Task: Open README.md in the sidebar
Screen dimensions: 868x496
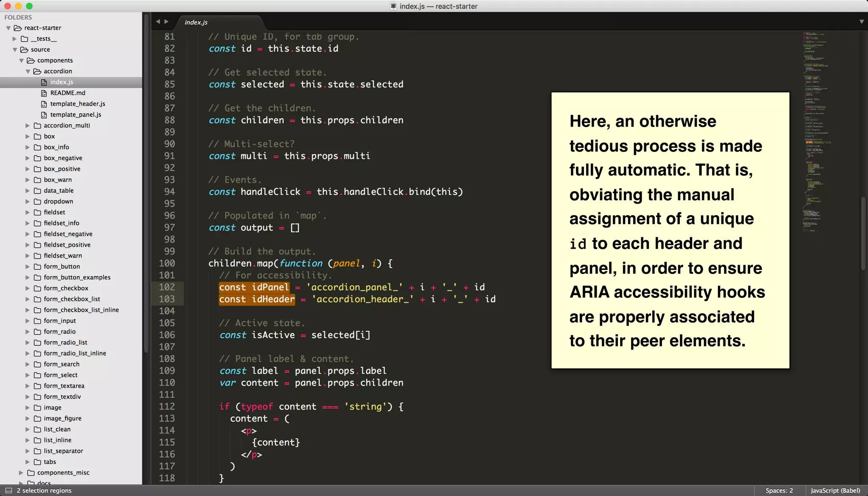Action: (x=68, y=93)
